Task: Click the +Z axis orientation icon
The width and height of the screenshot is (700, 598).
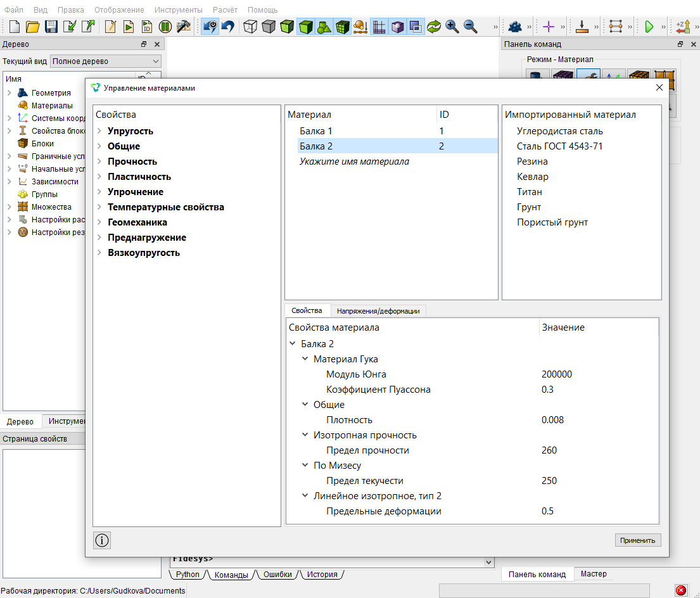Action: tap(683, 27)
